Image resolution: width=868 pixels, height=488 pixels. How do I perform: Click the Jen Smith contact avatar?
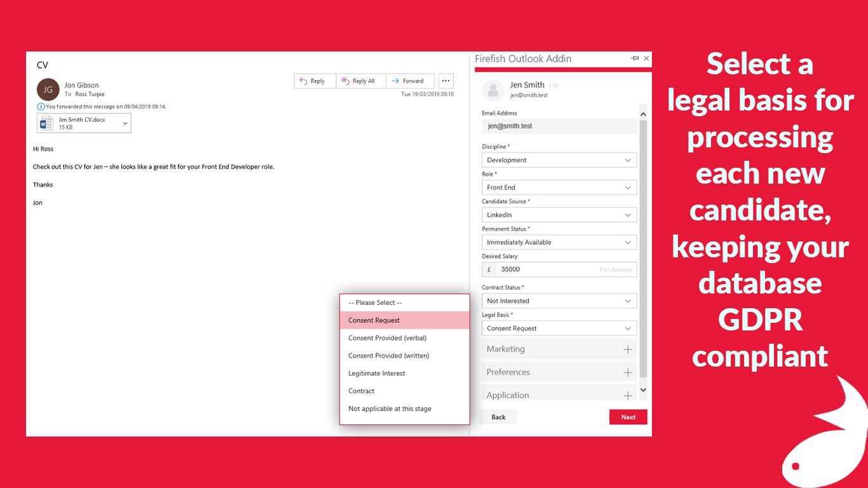tap(493, 90)
